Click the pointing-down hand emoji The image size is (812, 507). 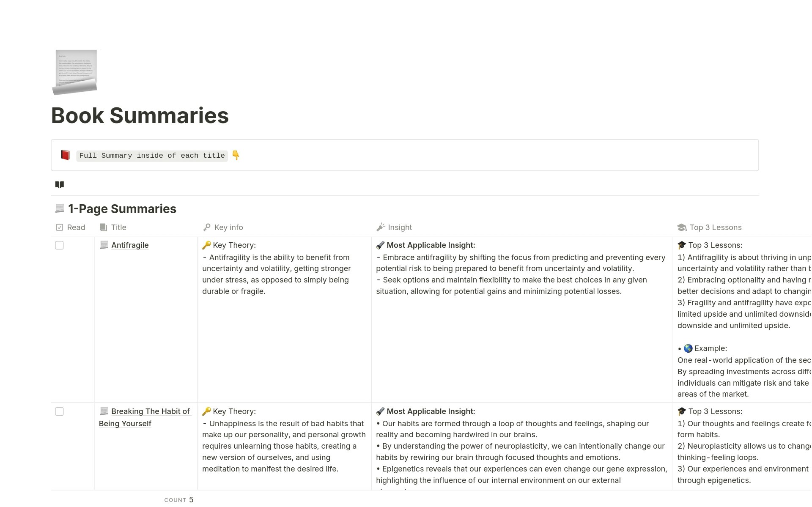pyautogui.click(x=236, y=155)
